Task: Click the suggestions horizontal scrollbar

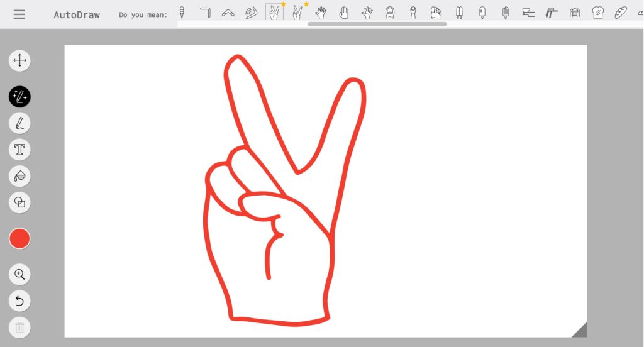Action: (x=377, y=24)
